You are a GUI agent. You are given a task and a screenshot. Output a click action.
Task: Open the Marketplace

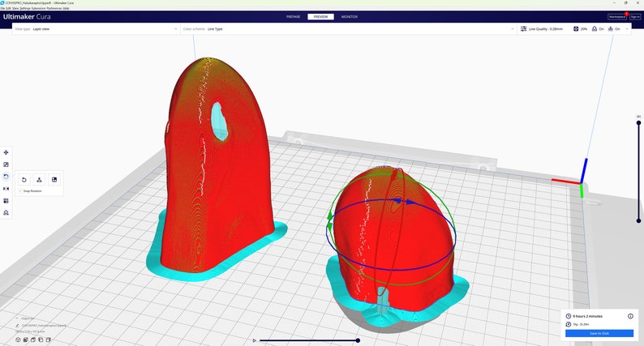617,17
